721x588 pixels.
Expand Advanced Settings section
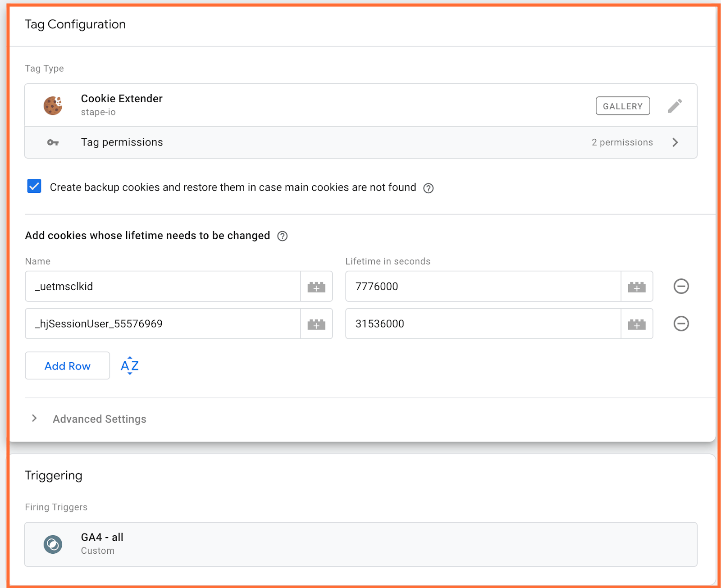coord(34,419)
